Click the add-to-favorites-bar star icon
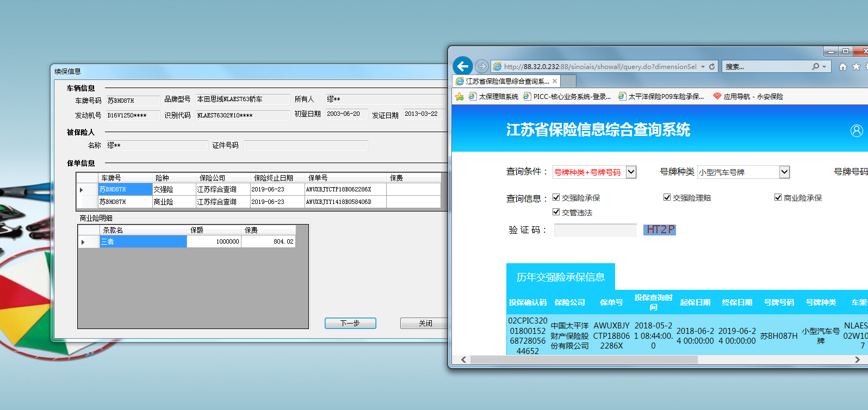Viewport: 868px width, 410px height. click(x=460, y=96)
